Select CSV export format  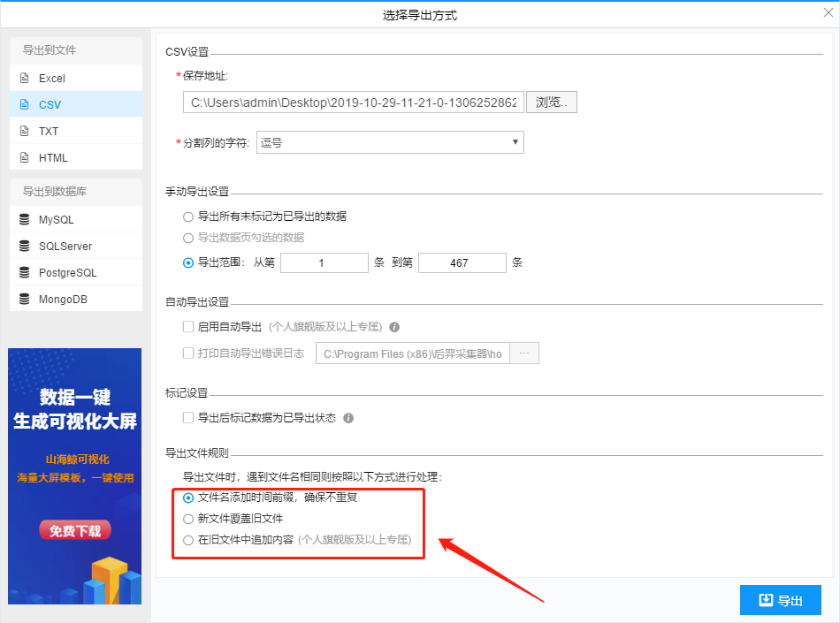(x=76, y=104)
